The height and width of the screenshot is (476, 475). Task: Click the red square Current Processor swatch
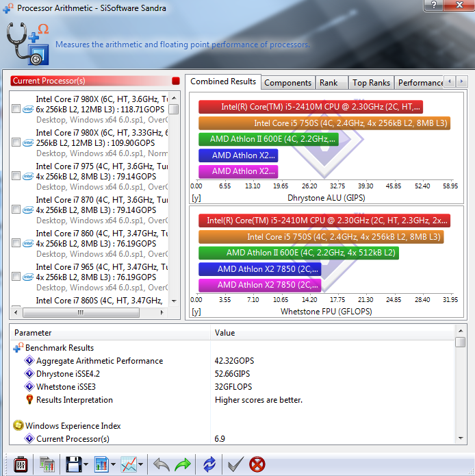point(176,81)
